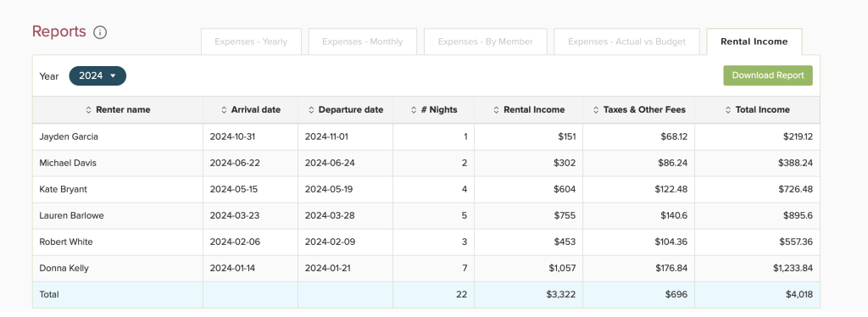This screenshot has width=868, height=317.
Task: Sort by Rental Income sort icon
Action: pyautogui.click(x=496, y=110)
